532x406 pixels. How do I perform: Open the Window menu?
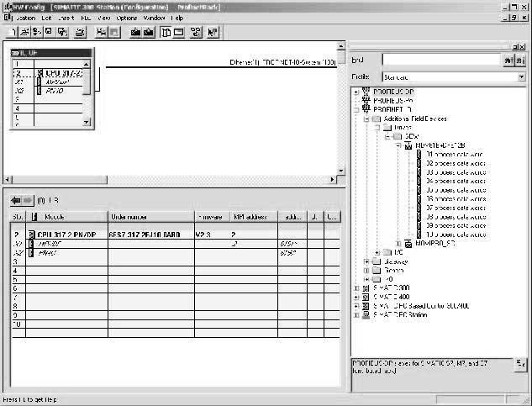coord(154,18)
